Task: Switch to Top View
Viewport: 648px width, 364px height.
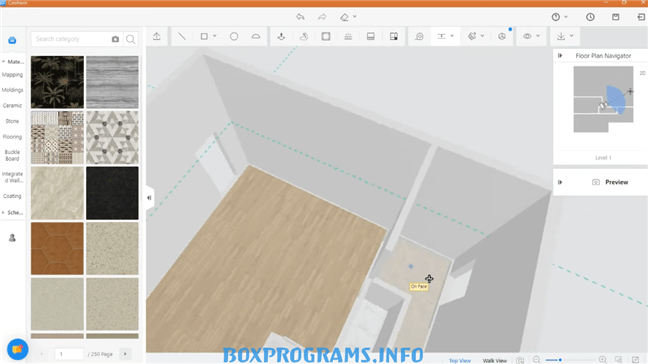Action: [460, 361]
